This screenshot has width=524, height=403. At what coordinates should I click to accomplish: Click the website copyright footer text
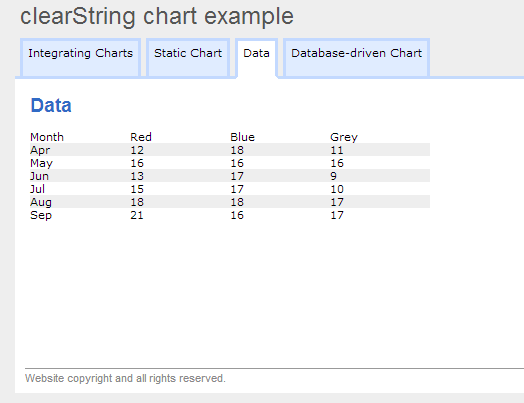[x=125, y=378]
